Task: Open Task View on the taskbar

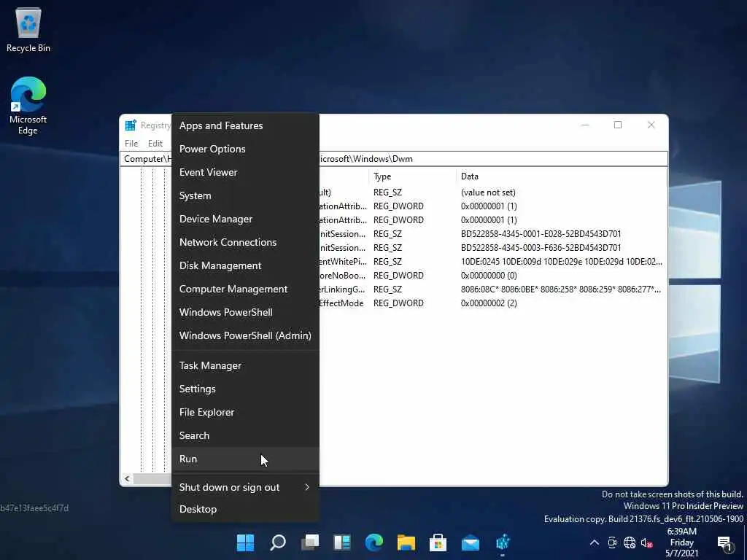Action: (x=310, y=542)
